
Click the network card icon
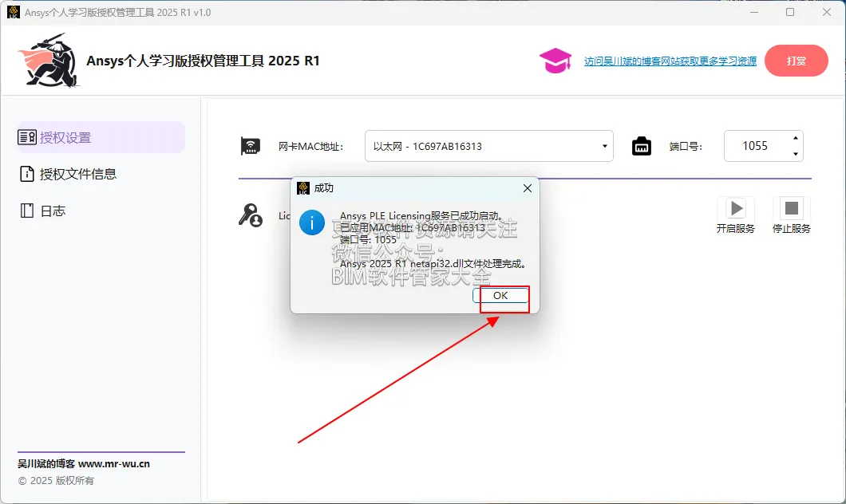[x=251, y=146]
